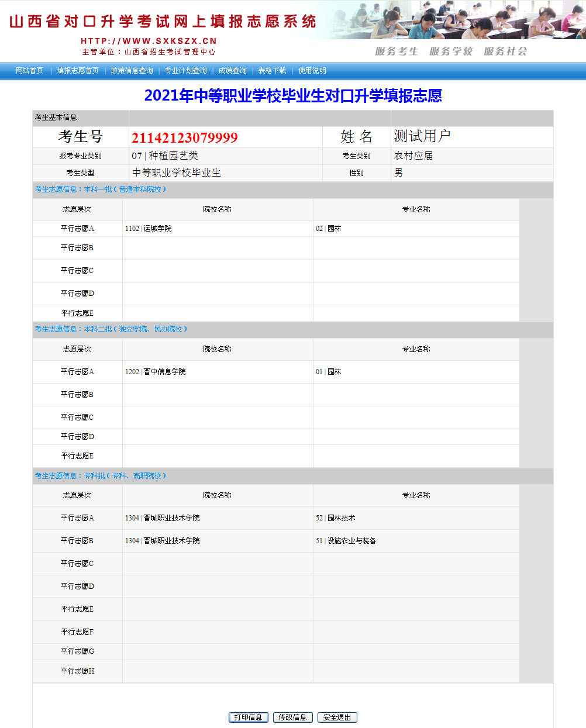Go to 填报志愿首页 in navigation bar
586x728 pixels.
[x=78, y=71]
